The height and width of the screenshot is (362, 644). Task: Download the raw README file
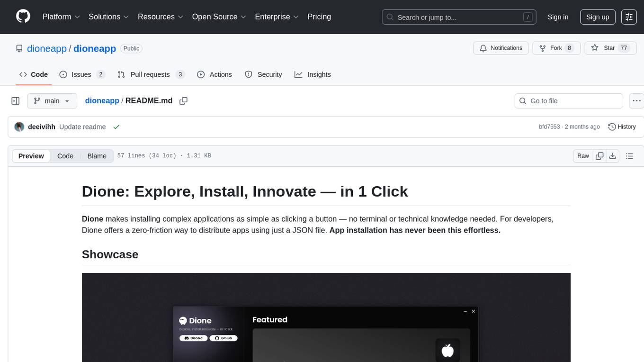pos(612,156)
